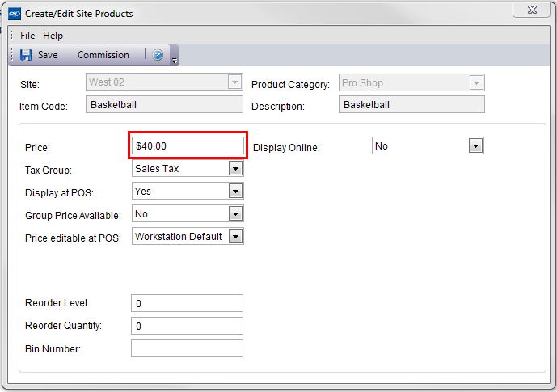Click the 'Product Category:' label
557x392 pixels.
point(290,85)
